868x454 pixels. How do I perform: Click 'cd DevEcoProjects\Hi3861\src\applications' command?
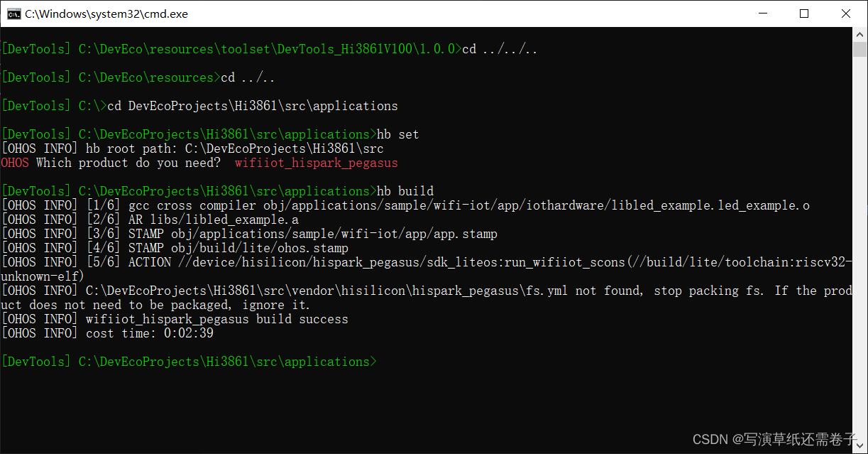[x=253, y=106]
